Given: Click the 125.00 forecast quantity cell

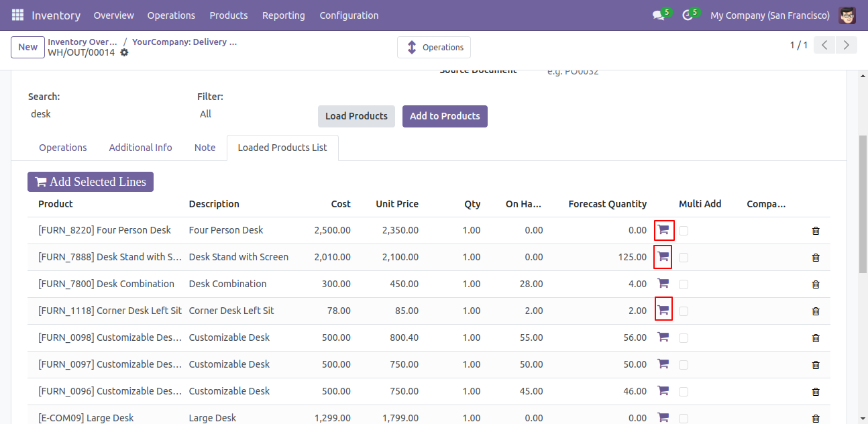Looking at the screenshot, I should [x=633, y=257].
